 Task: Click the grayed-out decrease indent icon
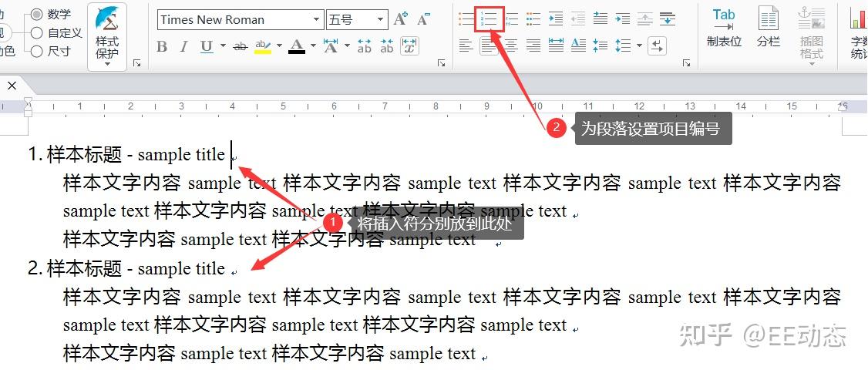point(578,19)
